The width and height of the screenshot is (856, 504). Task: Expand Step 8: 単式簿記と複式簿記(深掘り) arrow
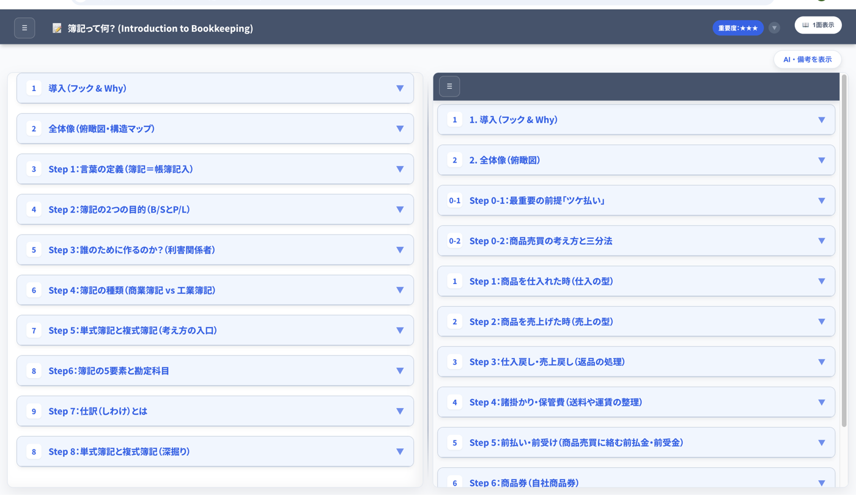[x=400, y=451]
